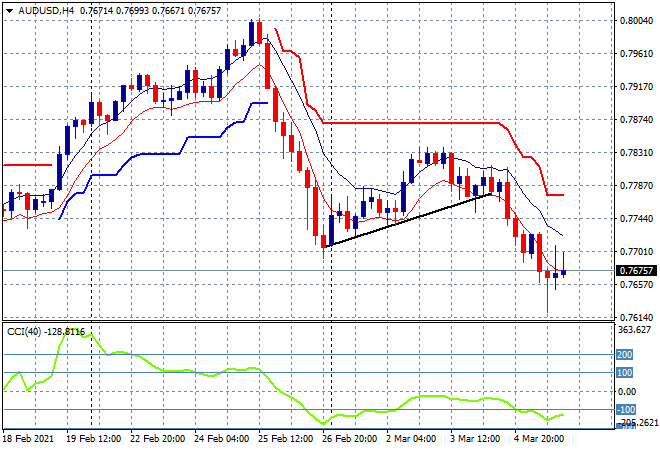Click the CCI 200 level marker
The image size is (660, 450).
click(625, 354)
